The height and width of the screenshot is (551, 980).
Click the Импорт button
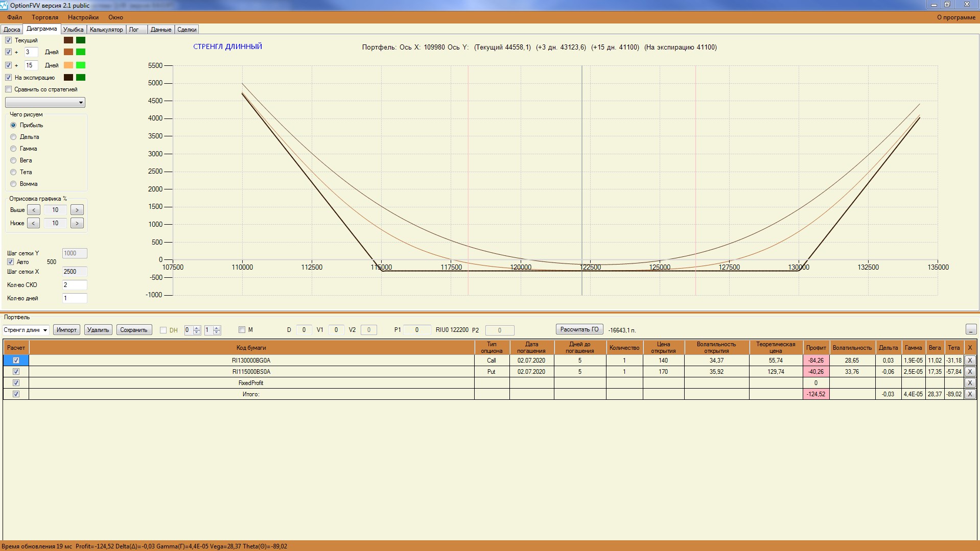[x=66, y=330]
